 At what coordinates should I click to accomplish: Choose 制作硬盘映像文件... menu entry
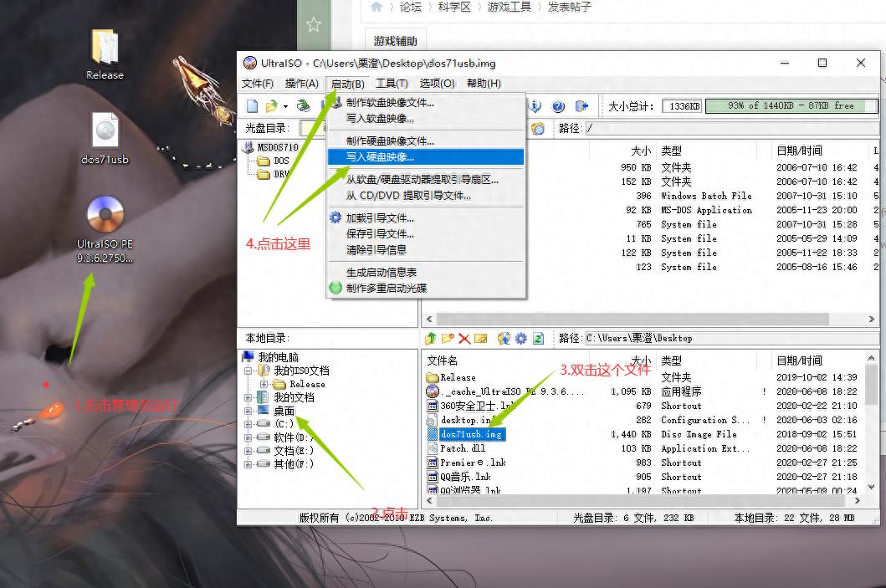click(x=426, y=141)
